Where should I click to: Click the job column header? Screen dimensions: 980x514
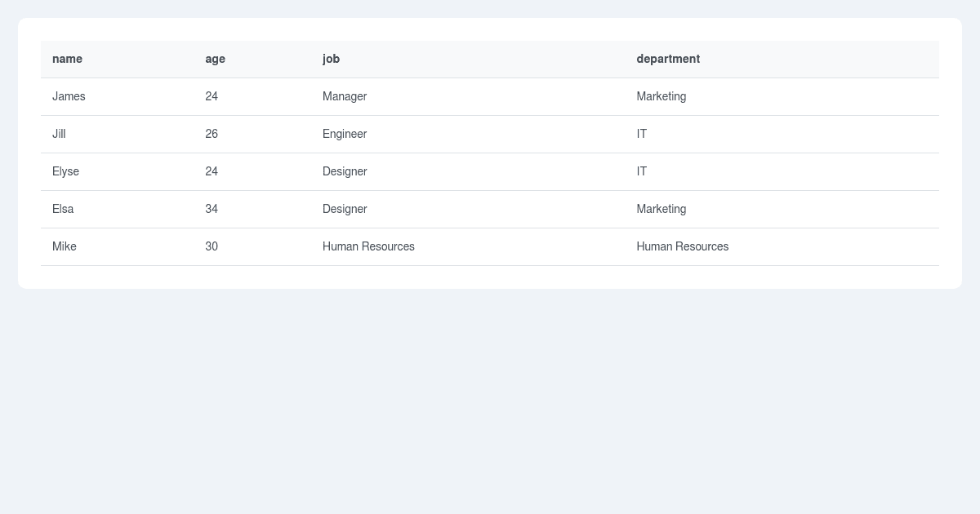coord(468,59)
